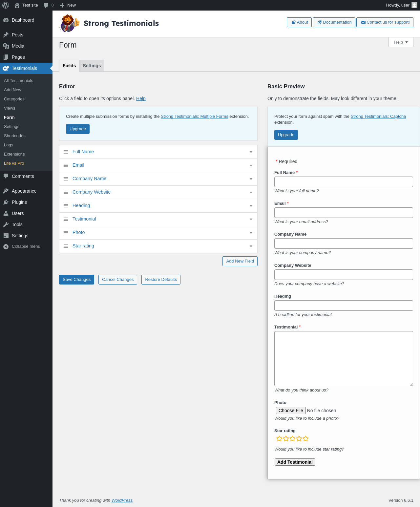The height and width of the screenshot is (507, 420).
Task: Click the Settings sliders icon in sidebar
Action: point(6,236)
